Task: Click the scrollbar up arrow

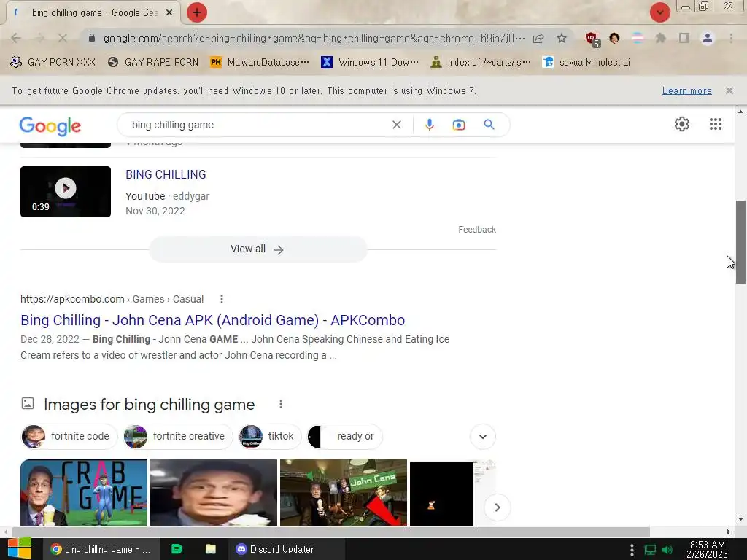Action: 740,112
